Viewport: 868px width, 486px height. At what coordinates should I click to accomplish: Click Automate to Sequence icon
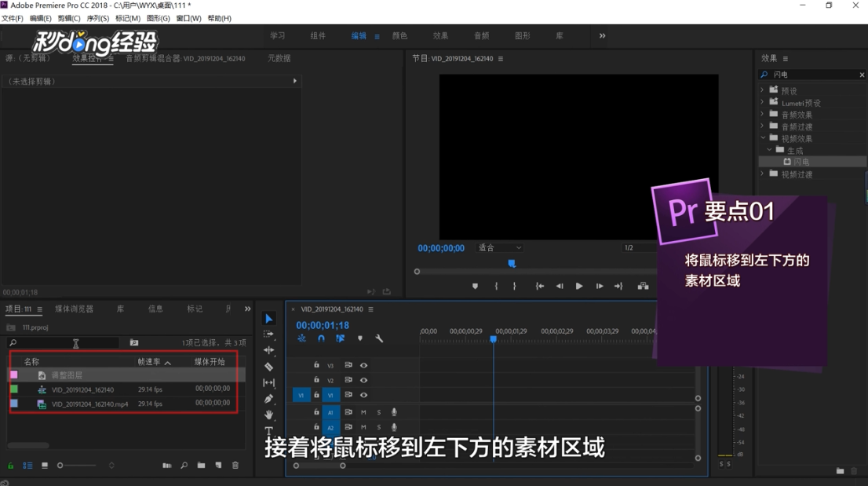click(x=166, y=466)
